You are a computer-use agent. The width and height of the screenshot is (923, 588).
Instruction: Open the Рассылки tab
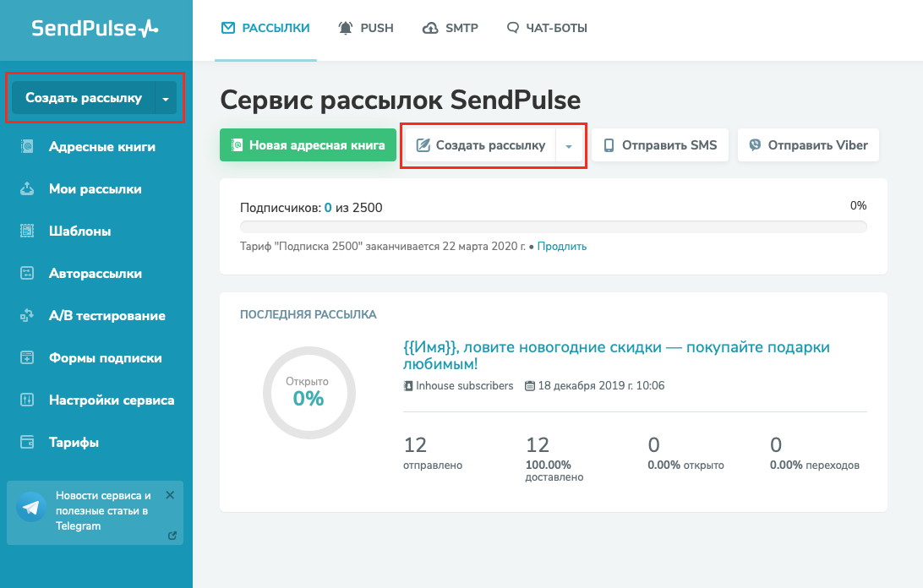point(265,28)
